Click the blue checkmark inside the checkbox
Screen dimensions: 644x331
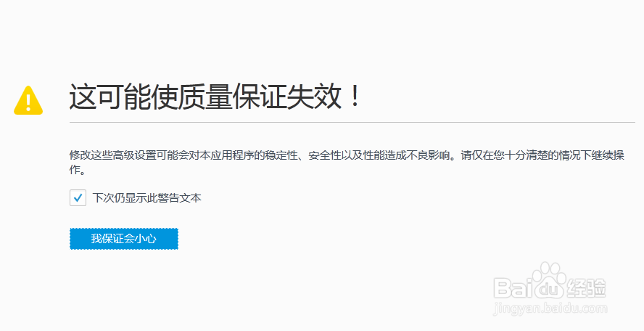click(x=78, y=198)
